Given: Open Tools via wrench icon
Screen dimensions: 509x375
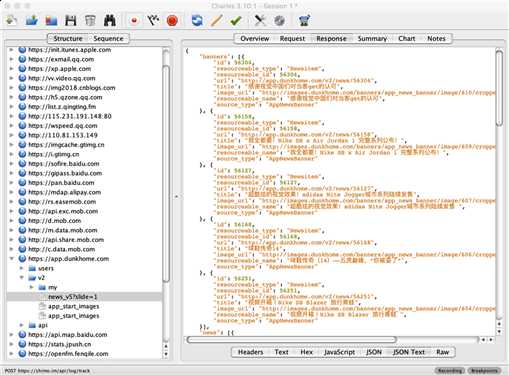Looking at the screenshot, I should 260,21.
